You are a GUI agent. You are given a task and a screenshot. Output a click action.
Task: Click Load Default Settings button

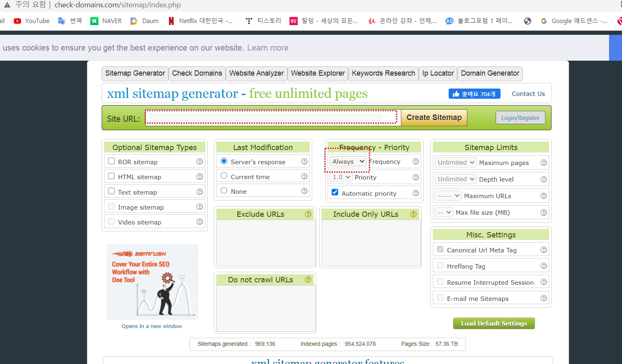[x=494, y=323]
